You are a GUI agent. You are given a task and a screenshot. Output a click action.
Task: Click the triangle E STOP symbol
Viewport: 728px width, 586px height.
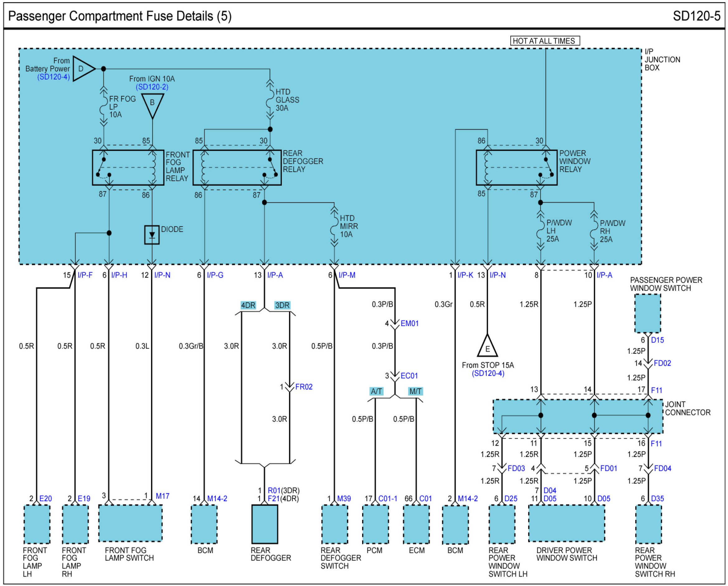pos(487,348)
